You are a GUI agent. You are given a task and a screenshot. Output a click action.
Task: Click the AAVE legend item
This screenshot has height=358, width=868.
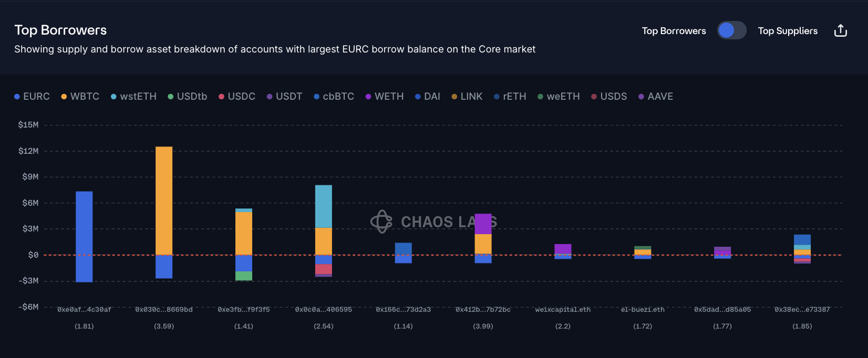pyautogui.click(x=655, y=97)
